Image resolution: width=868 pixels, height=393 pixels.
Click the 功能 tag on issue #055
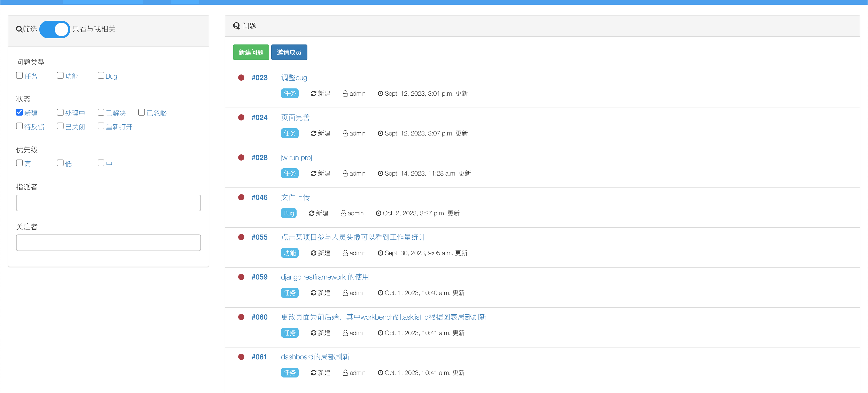(x=289, y=253)
